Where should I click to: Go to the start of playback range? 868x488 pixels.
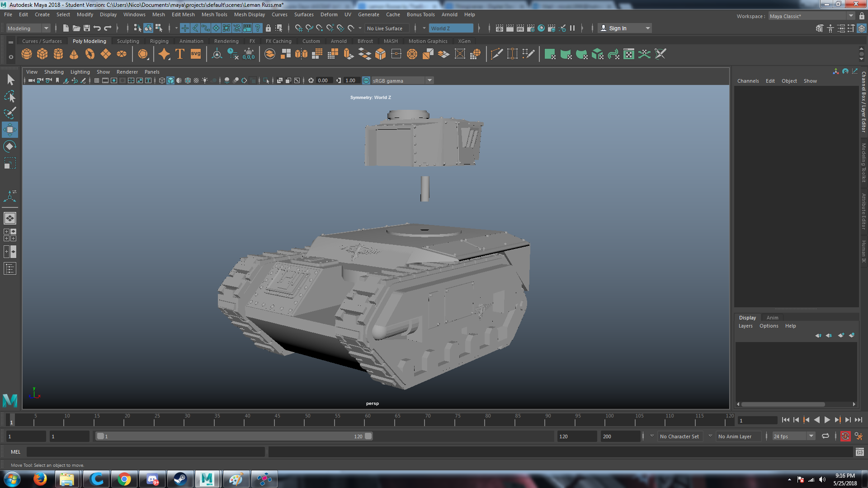(x=785, y=420)
